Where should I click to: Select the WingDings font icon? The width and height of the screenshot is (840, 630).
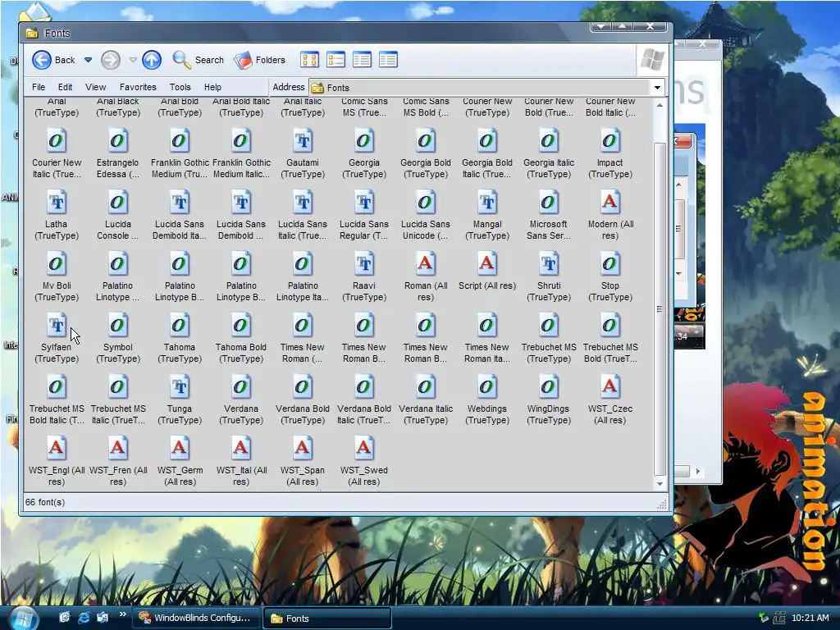pos(549,387)
